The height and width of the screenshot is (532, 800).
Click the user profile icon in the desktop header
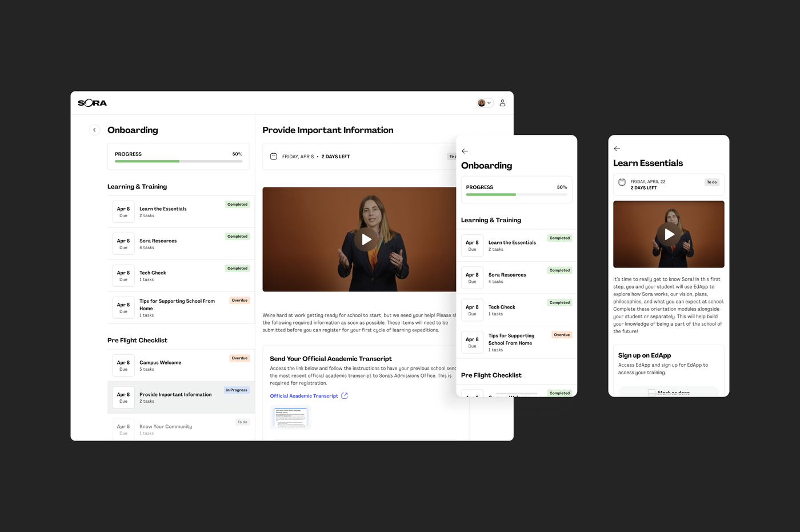[502, 103]
